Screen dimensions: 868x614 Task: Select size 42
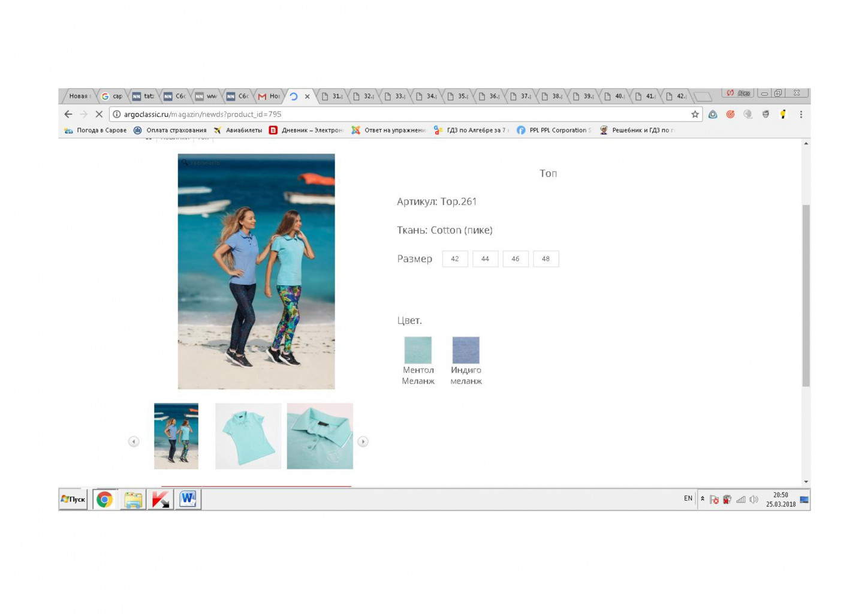[x=455, y=258]
